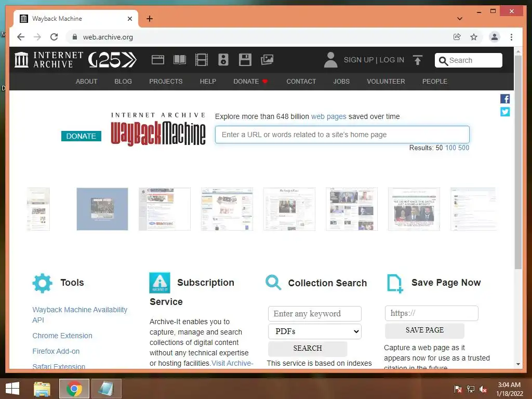Click the Archive-It subscription icon
Image resolution: width=532 pixels, height=399 pixels.
click(160, 283)
